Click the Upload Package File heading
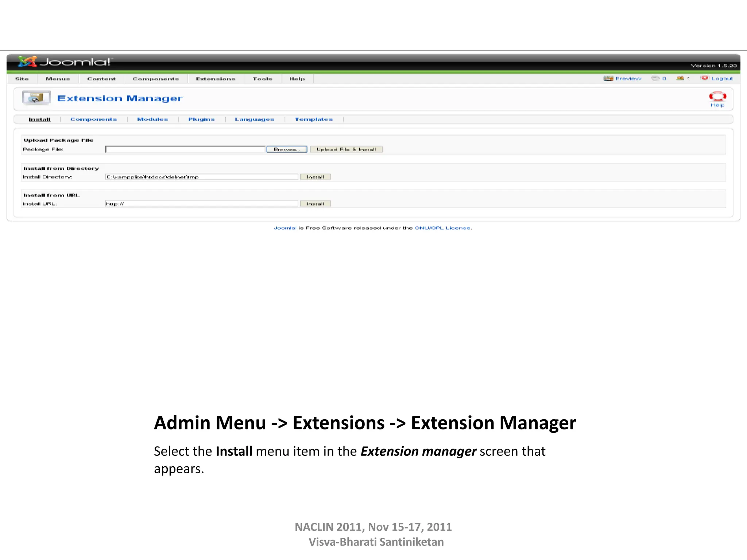The height and width of the screenshot is (560, 747). pos(58,140)
